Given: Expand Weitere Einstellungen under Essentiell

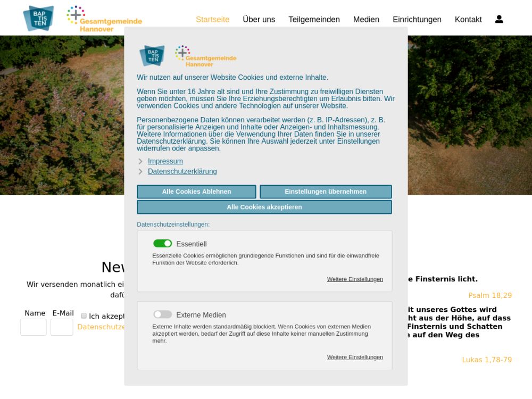Looking at the screenshot, I should (355, 279).
